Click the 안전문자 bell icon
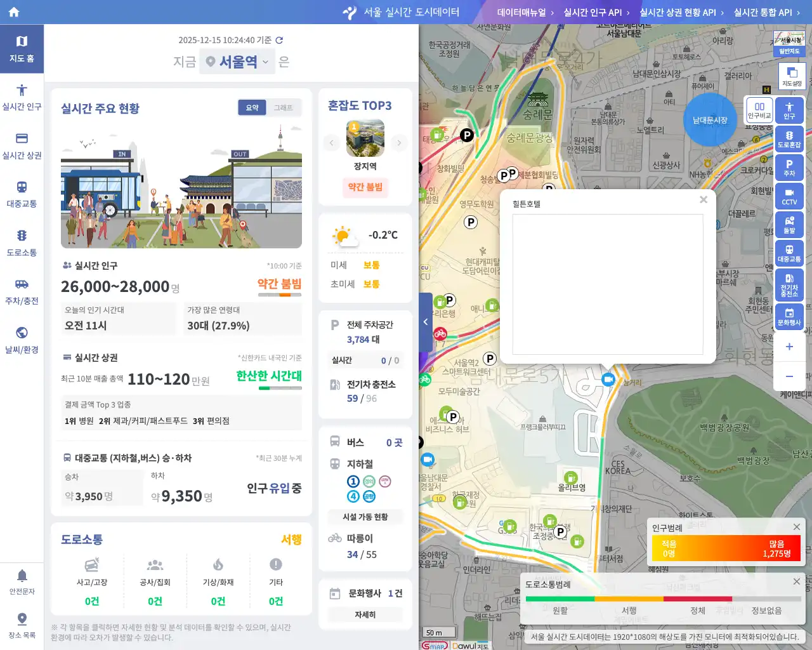Image resolution: width=812 pixels, height=650 pixels. click(22, 579)
